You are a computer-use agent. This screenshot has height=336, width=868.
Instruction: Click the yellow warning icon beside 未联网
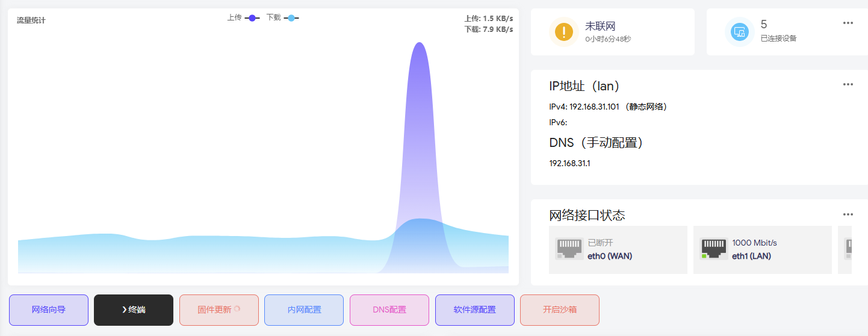564,32
